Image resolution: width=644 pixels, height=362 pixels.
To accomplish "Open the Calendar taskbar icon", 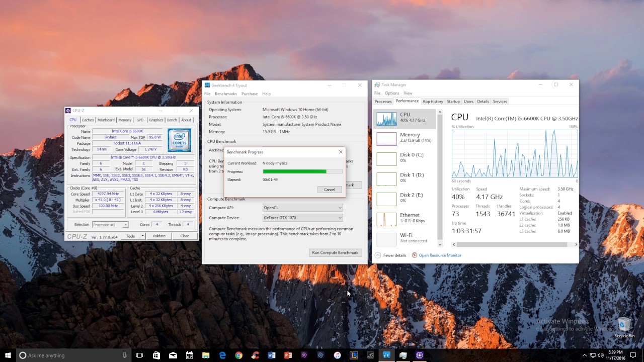I will pyautogui.click(x=189, y=355).
